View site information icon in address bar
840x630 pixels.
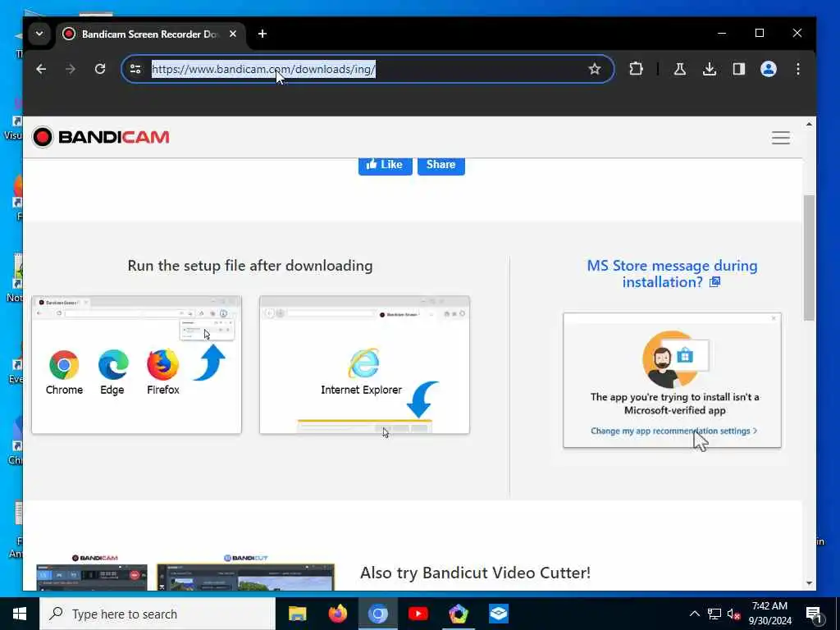(x=135, y=69)
